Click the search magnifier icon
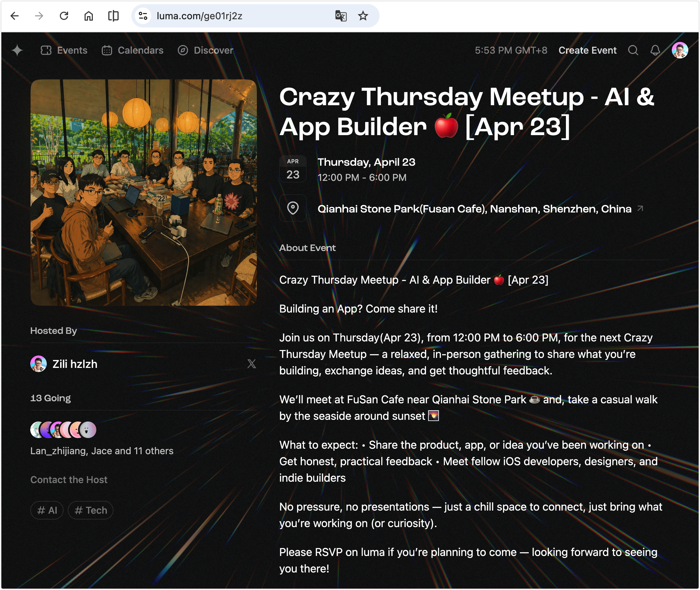Image resolution: width=700 pixels, height=590 pixels. (x=633, y=51)
